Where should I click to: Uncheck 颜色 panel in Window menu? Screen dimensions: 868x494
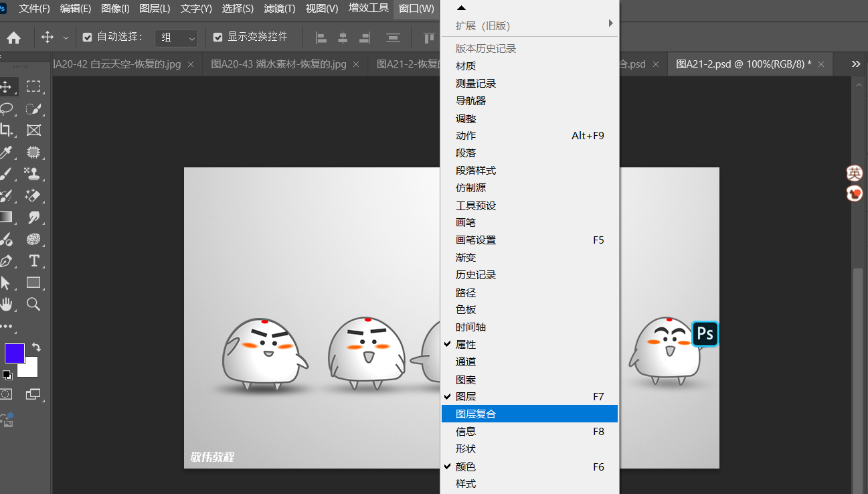point(529,467)
